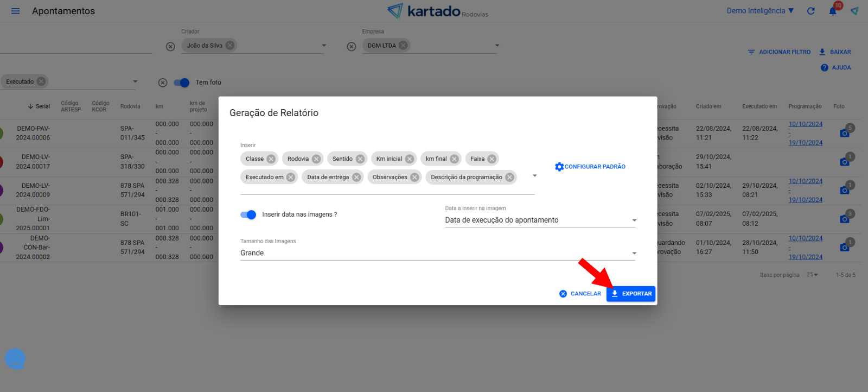Click the Exportar button
The height and width of the screenshot is (392, 868).
[x=631, y=294]
